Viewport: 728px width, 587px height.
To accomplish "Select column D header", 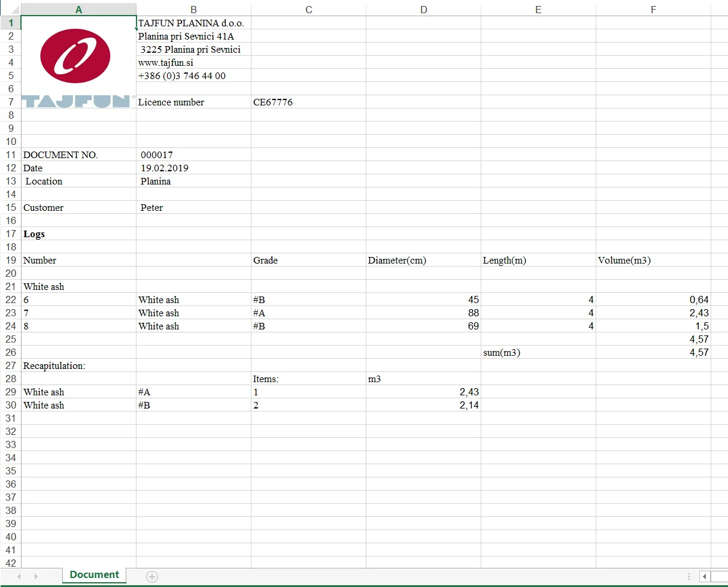I will click(423, 10).
